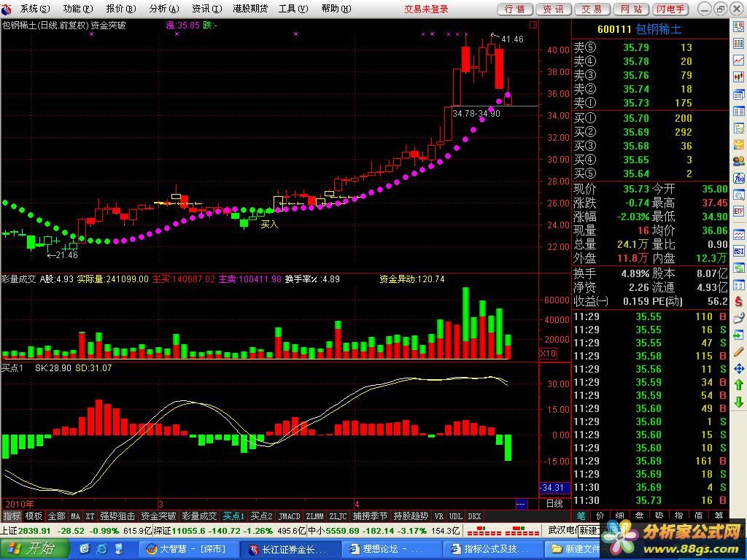Screen dimensions: 747x560
Task: Click the 日线 period selector
Action: [x=554, y=503]
